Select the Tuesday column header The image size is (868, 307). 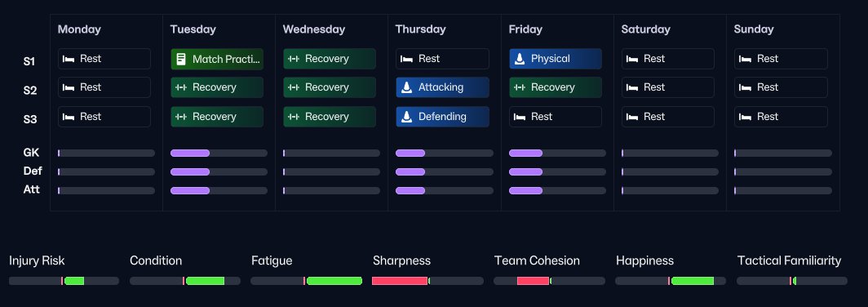pyautogui.click(x=193, y=29)
